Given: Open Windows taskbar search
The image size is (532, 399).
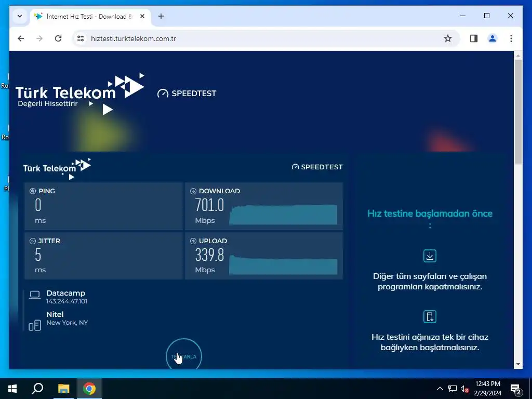Looking at the screenshot, I should pyautogui.click(x=37, y=389).
